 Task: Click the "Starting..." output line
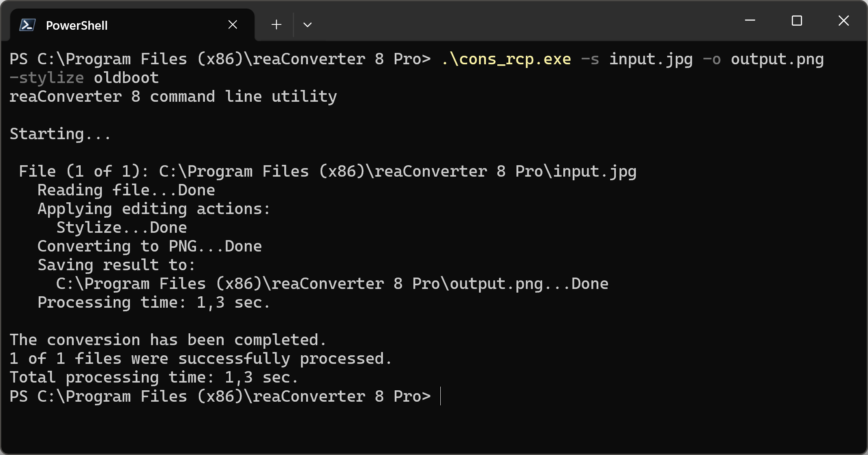[x=60, y=134]
